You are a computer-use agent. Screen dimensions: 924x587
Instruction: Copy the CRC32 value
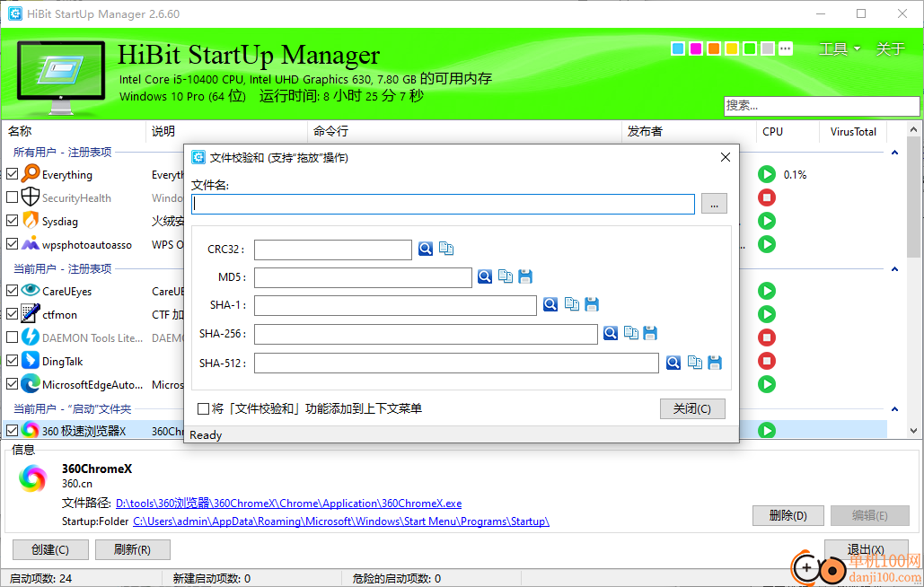tap(446, 249)
